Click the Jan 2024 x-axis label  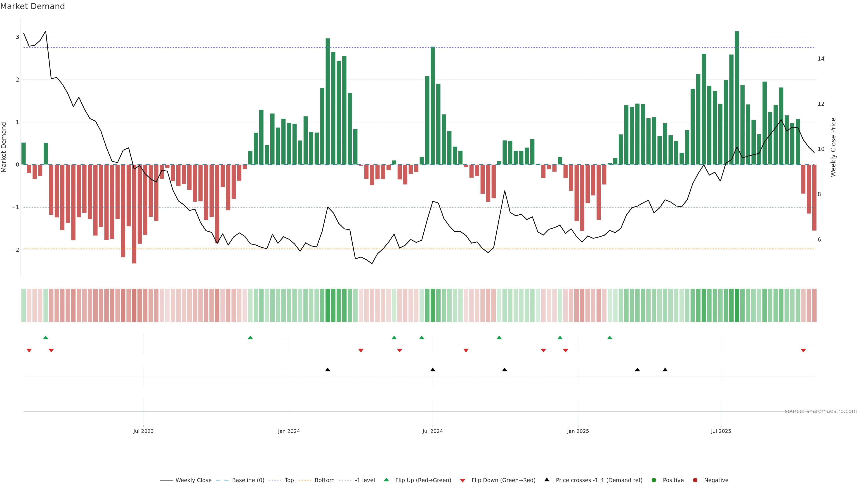click(289, 431)
